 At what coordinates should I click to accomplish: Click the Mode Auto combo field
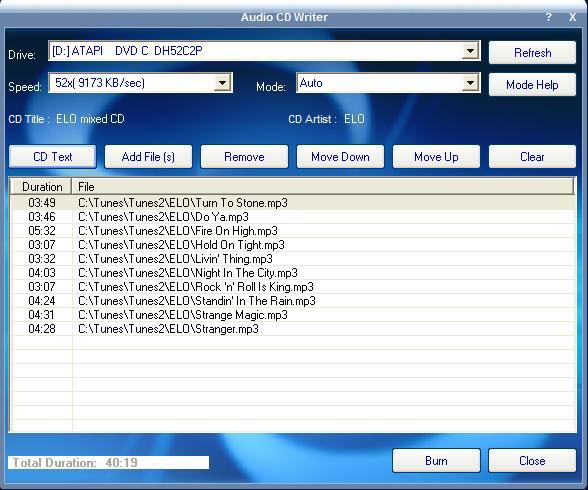point(388,83)
